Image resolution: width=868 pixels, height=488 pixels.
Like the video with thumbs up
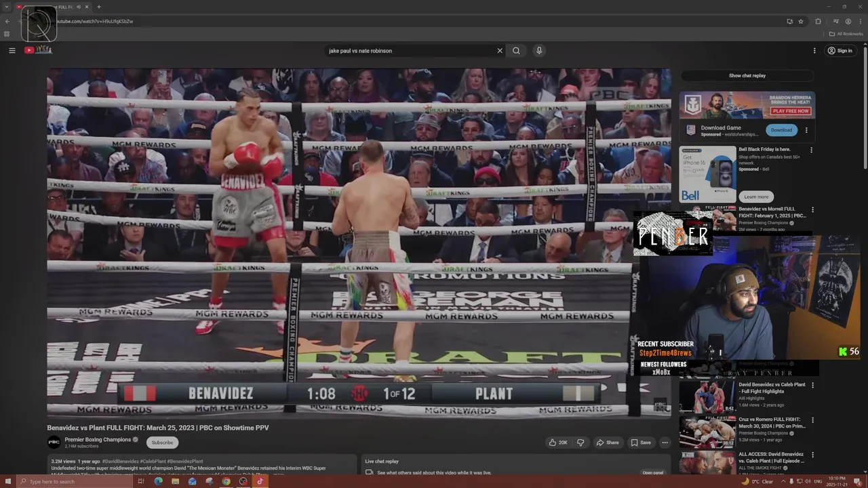tap(557, 443)
